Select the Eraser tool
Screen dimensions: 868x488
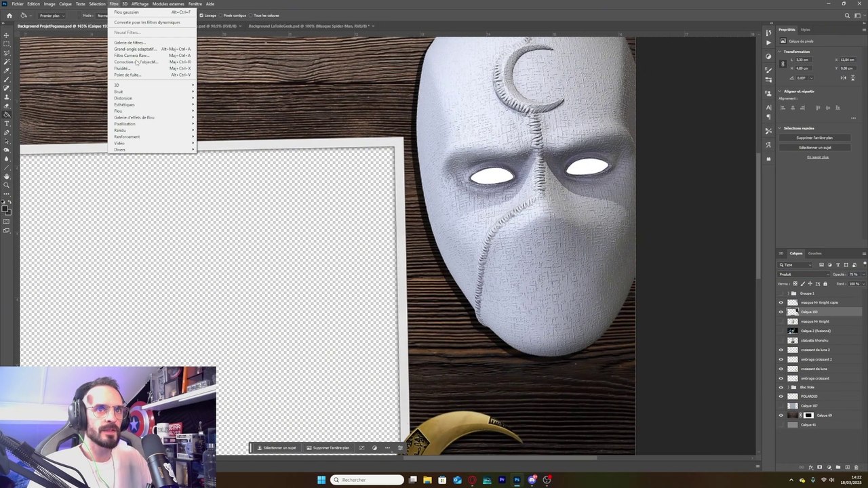6,105
